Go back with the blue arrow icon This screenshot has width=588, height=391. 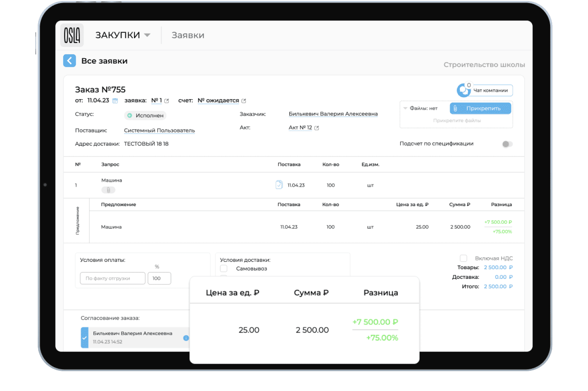[70, 61]
